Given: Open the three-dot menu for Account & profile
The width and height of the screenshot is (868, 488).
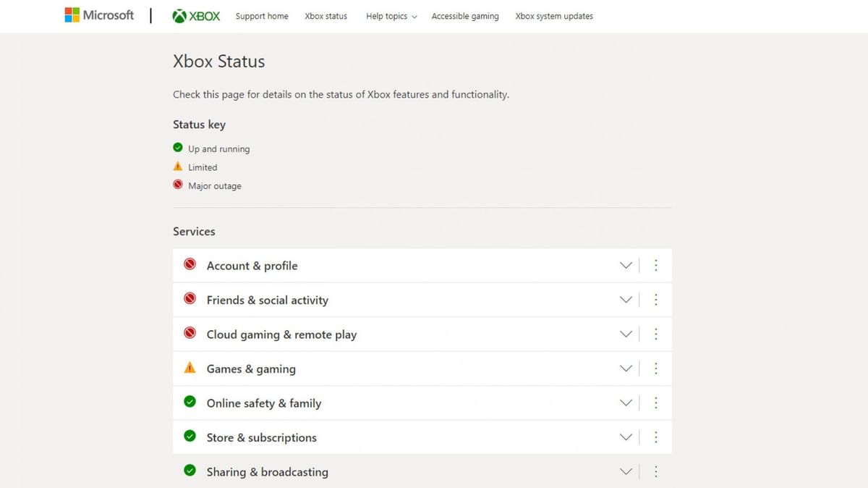Looking at the screenshot, I should (x=656, y=265).
